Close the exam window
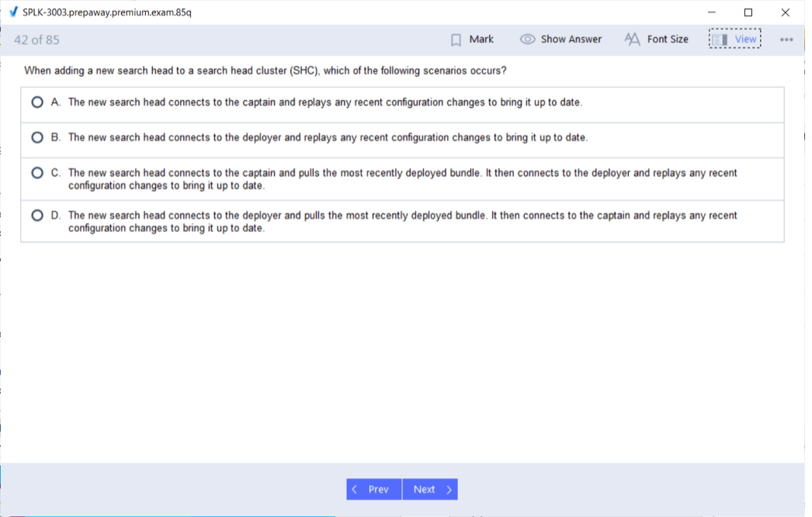The image size is (812, 517). click(x=785, y=12)
